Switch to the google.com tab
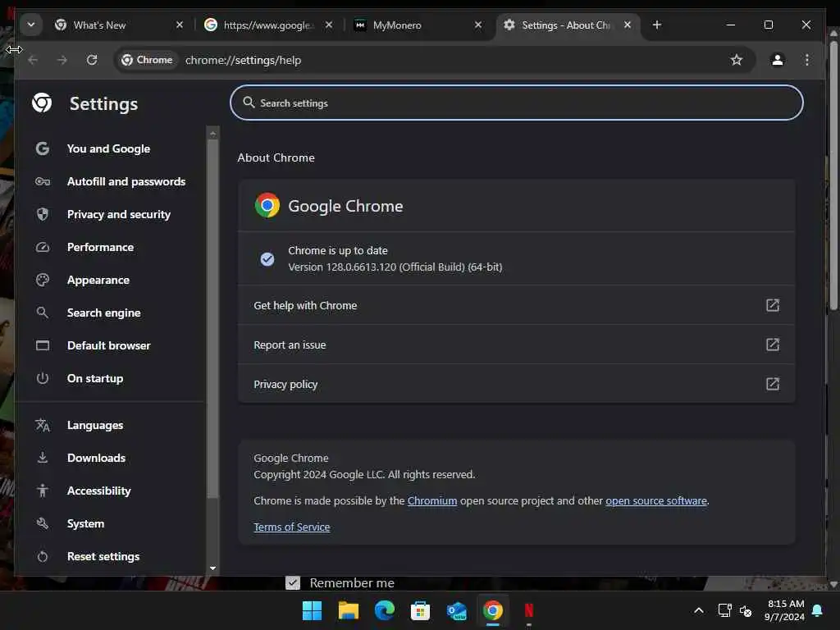This screenshot has width=840, height=630. click(x=269, y=25)
